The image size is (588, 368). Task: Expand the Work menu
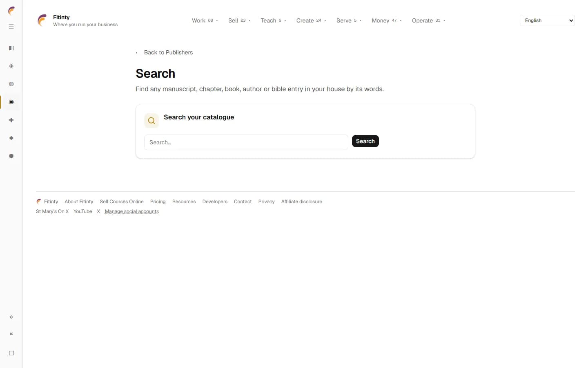pyautogui.click(x=205, y=20)
